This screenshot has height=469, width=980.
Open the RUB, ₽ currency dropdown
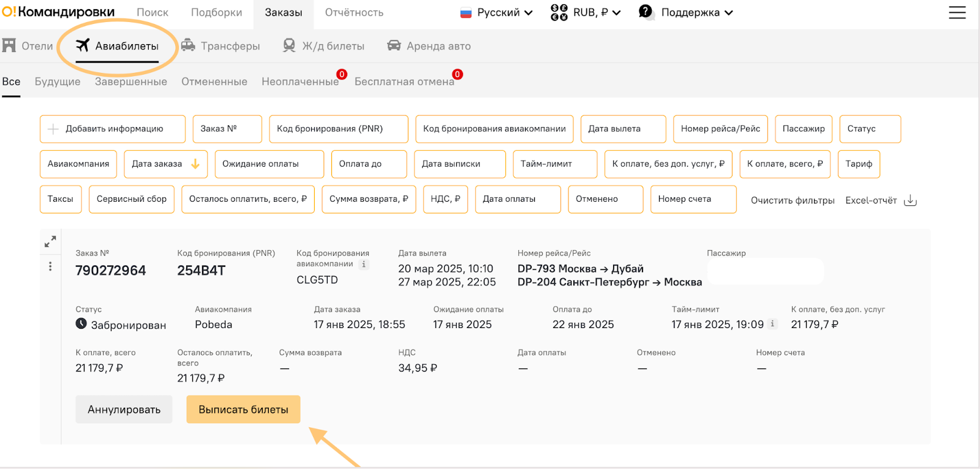pyautogui.click(x=597, y=12)
